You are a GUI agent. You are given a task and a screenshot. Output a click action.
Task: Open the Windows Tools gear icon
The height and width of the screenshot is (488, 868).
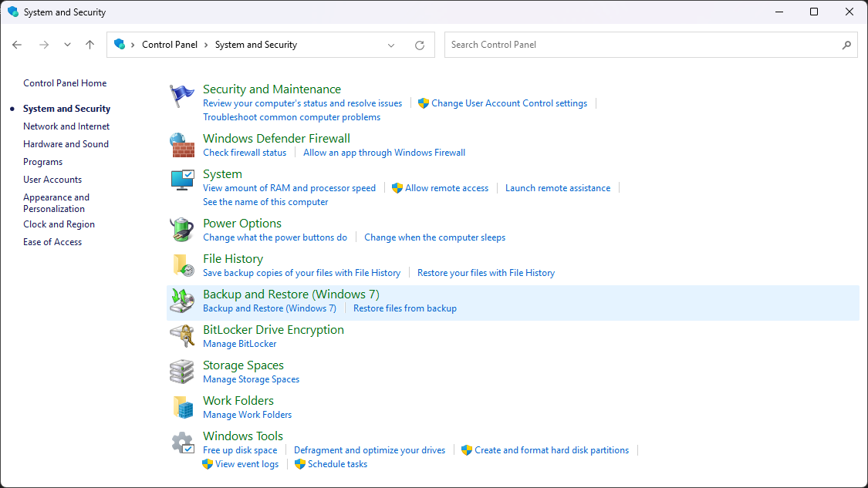pyautogui.click(x=182, y=443)
